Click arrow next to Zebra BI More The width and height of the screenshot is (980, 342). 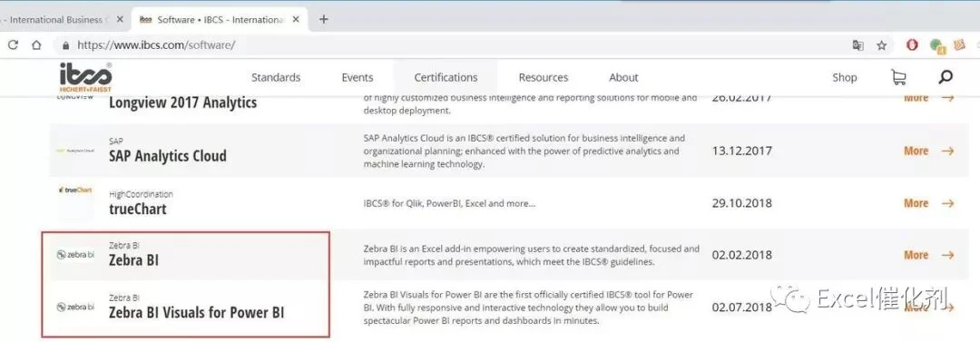(947, 255)
